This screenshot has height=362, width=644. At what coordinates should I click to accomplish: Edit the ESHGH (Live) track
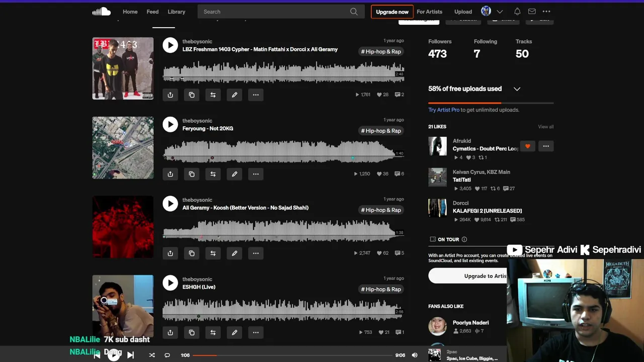pyautogui.click(x=234, y=332)
